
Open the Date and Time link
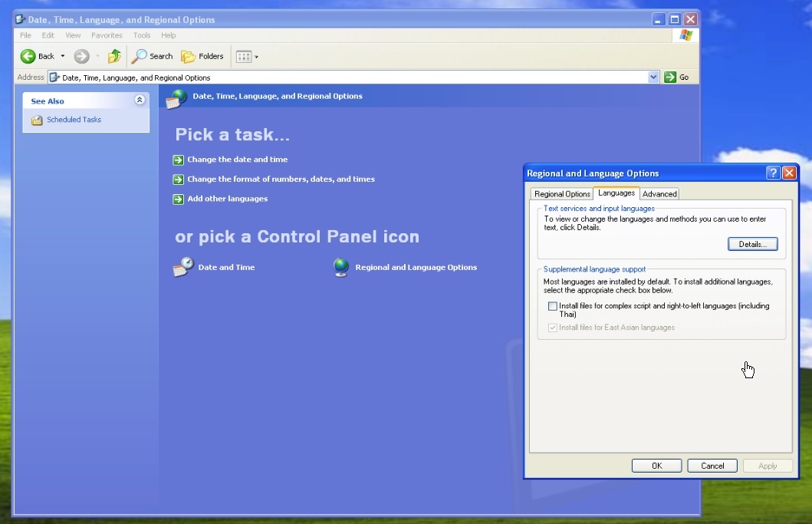(226, 268)
